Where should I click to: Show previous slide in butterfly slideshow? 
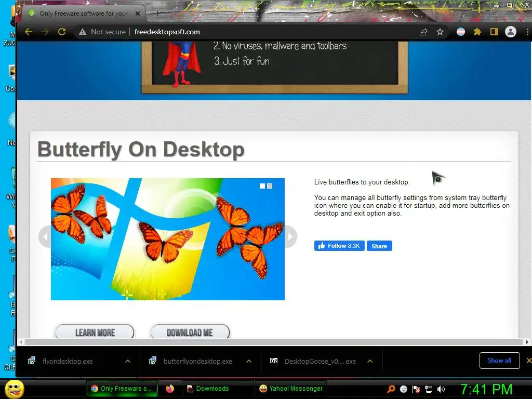point(45,236)
